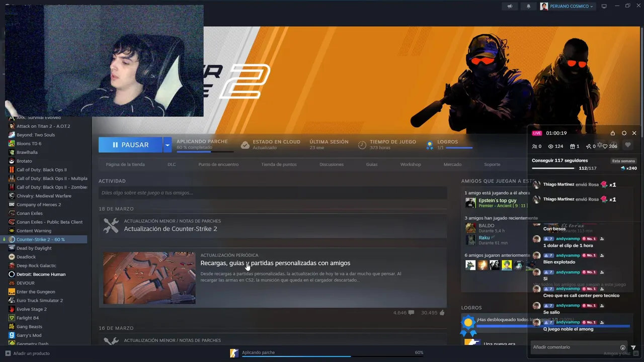
Task: Click the Detroit: Become Human game icon
Action: (x=12, y=275)
